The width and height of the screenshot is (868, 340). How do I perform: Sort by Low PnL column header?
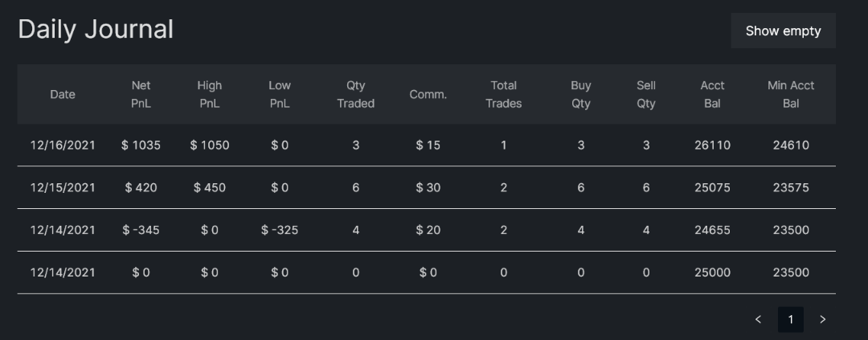point(280,95)
